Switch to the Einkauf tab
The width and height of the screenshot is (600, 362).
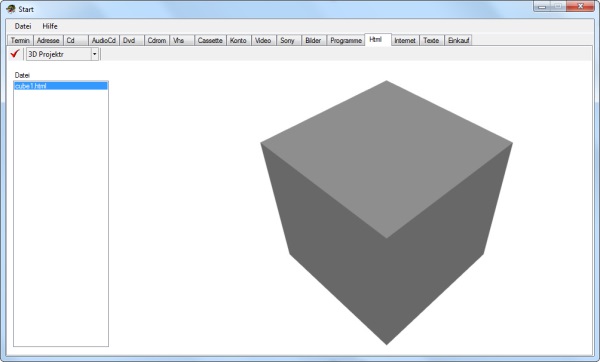(458, 40)
